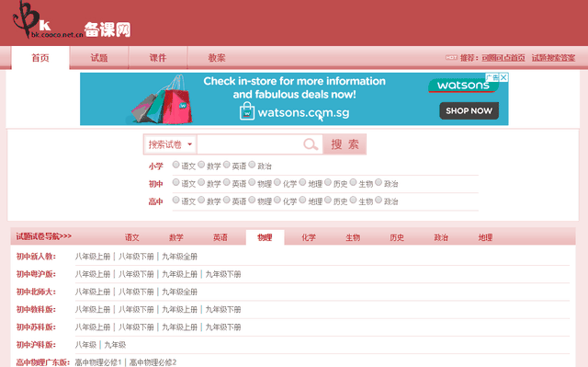Click the bk.cooco.net.cn 备课网 site logo
Image resolution: width=588 pixels, height=367 pixels.
(72, 20)
